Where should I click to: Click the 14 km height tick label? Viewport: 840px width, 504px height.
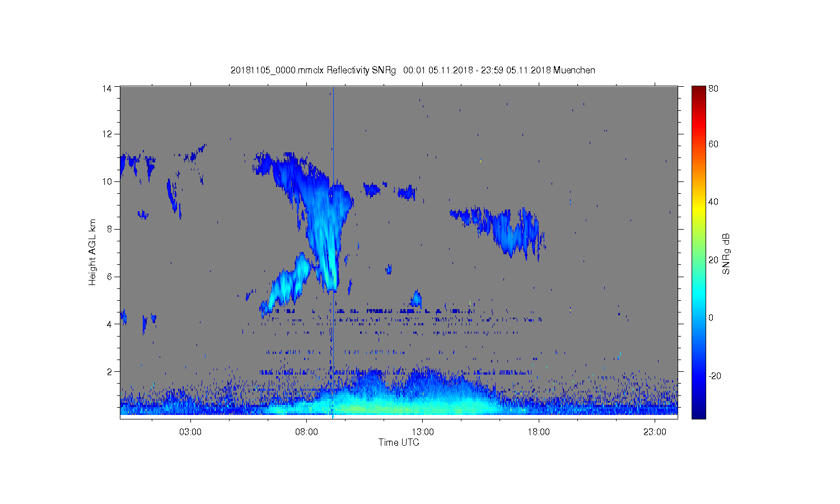[107, 88]
